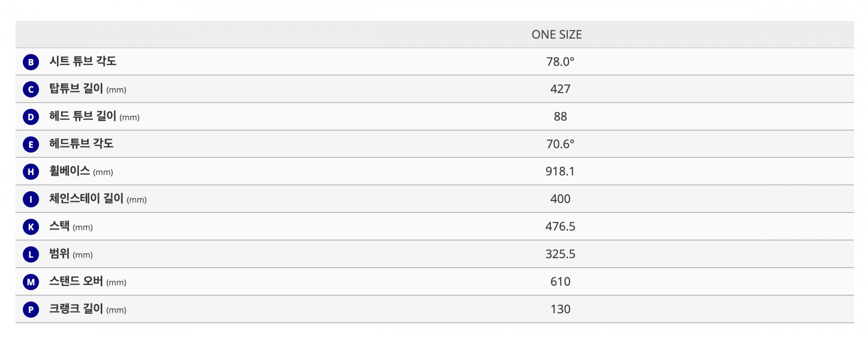Click the blue P badge icon

(x=31, y=310)
